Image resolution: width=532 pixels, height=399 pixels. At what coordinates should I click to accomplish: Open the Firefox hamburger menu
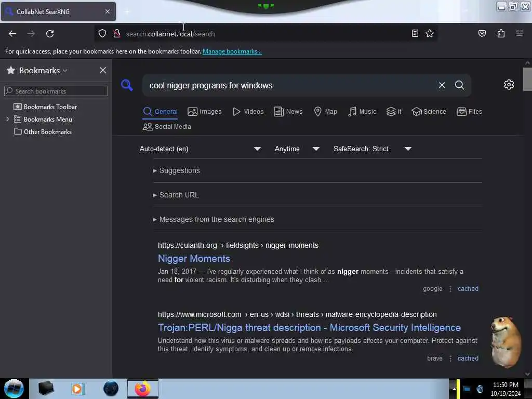(x=519, y=33)
